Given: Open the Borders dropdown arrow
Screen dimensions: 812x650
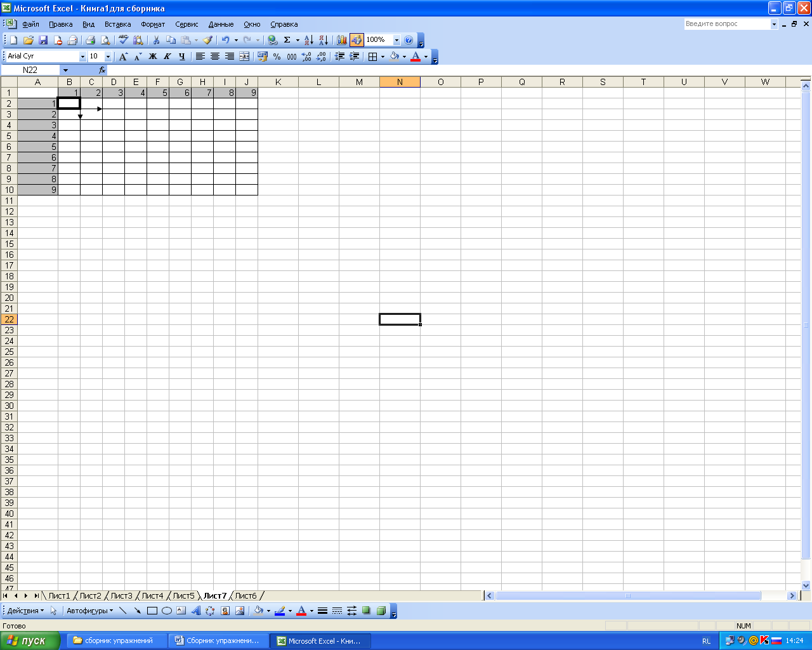Looking at the screenshot, I should click(x=383, y=56).
